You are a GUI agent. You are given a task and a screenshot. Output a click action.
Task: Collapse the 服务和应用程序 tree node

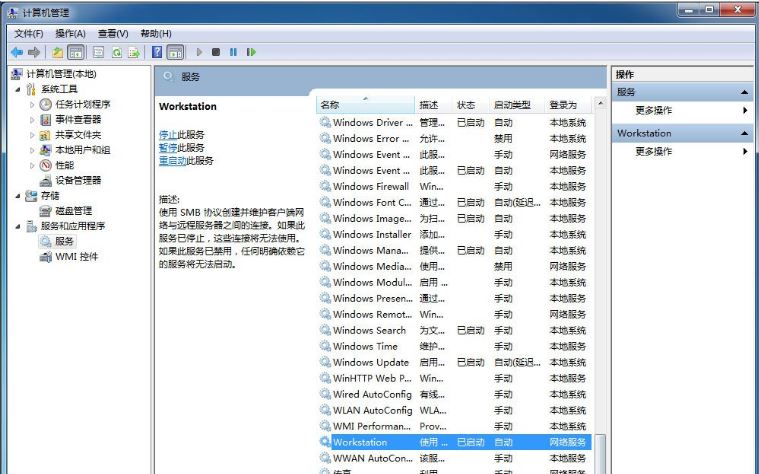(18, 226)
